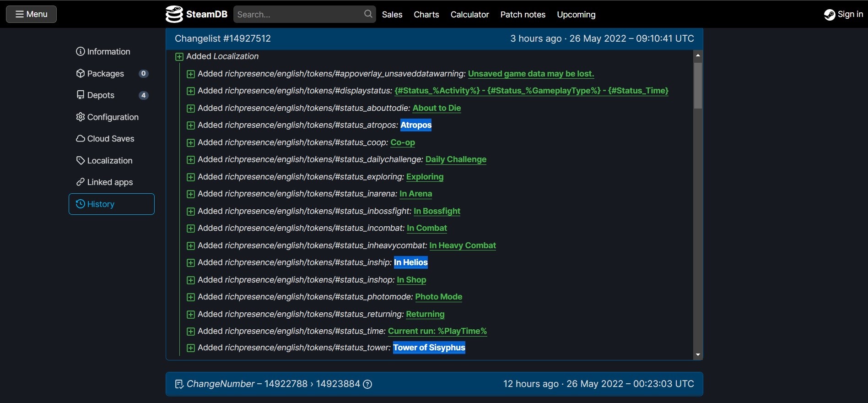Screen dimensions: 868x403
Task: Click the changelist vertical scrollbar thumb
Action: (x=698, y=86)
